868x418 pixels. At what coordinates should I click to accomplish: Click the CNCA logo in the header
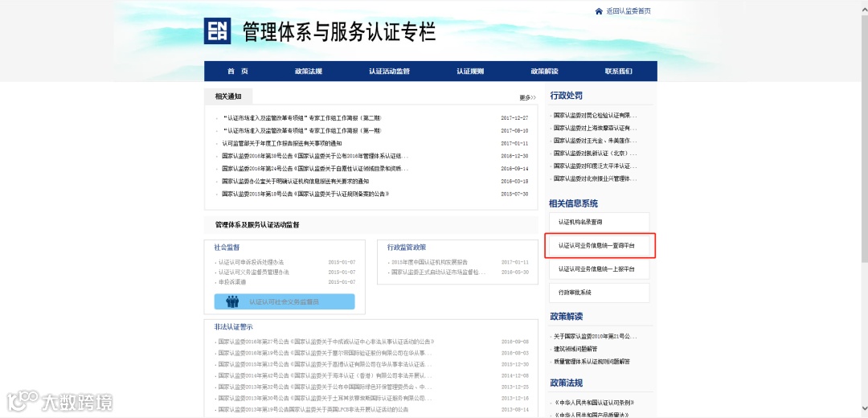(217, 31)
